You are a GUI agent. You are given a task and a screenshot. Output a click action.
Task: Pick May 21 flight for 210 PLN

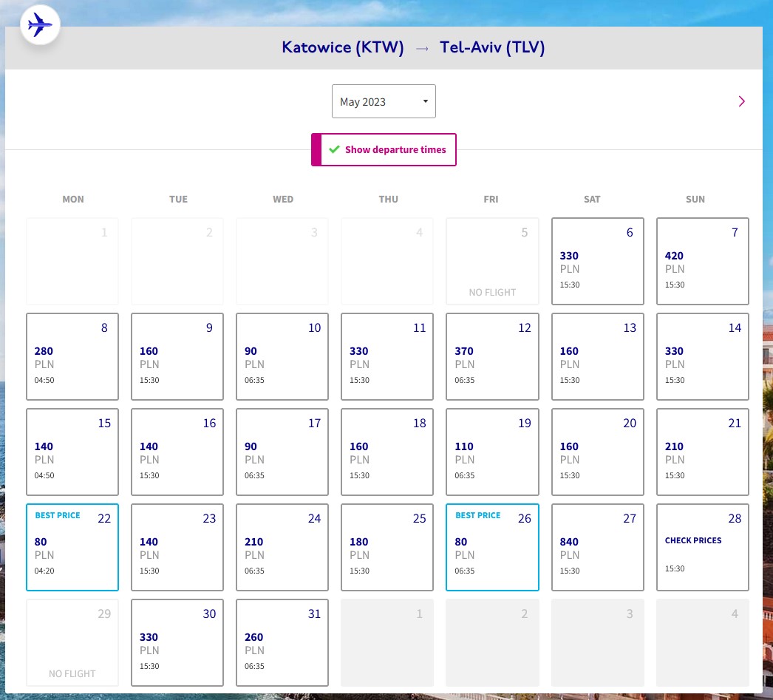pos(703,452)
